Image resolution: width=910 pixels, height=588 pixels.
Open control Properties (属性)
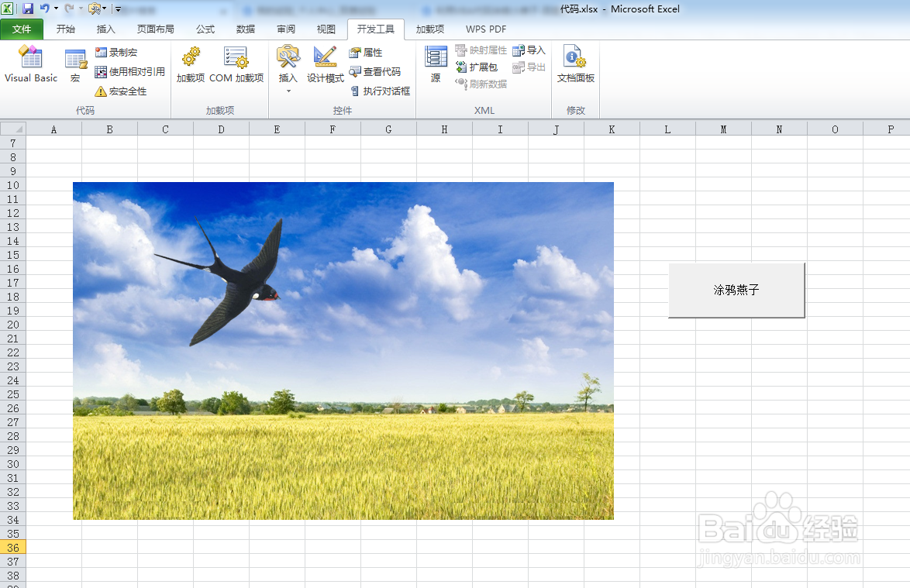click(366, 52)
